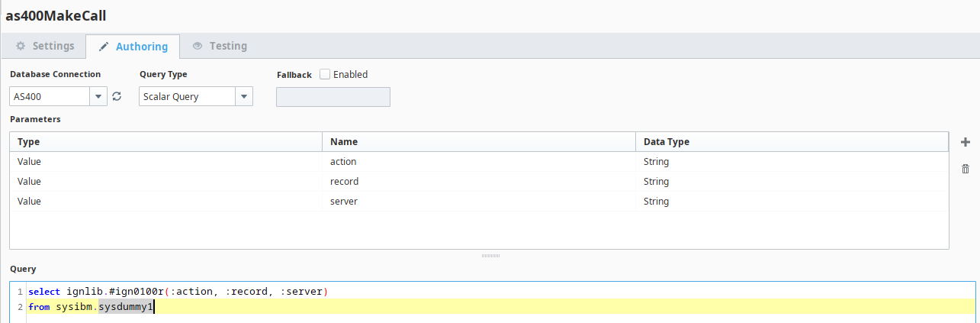Image resolution: width=980 pixels, height=323 pixels.
Task: Click the eye icon on Testing tab
Action: click(x=198, y=46)
